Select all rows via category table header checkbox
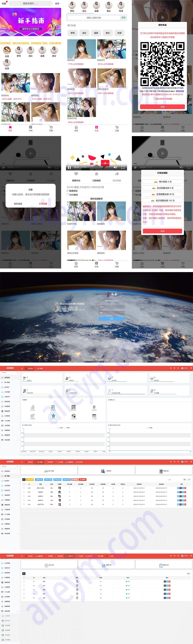This screenshot has width=193, height=644. tap(24, 578)
